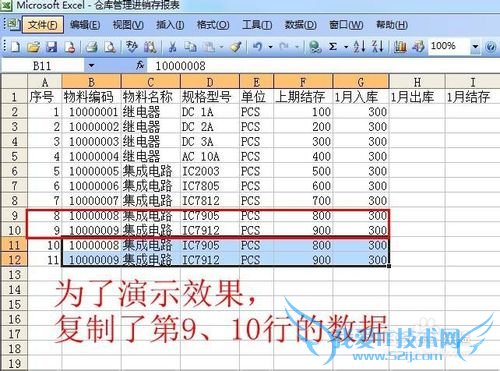Click the Name Box showing B11
The image size is (500, 371).
point(42,66)
